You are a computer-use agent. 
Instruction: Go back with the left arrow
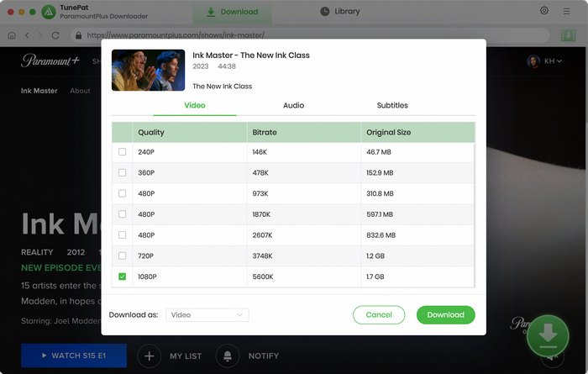pyautogui.click(x=27, y=35)
